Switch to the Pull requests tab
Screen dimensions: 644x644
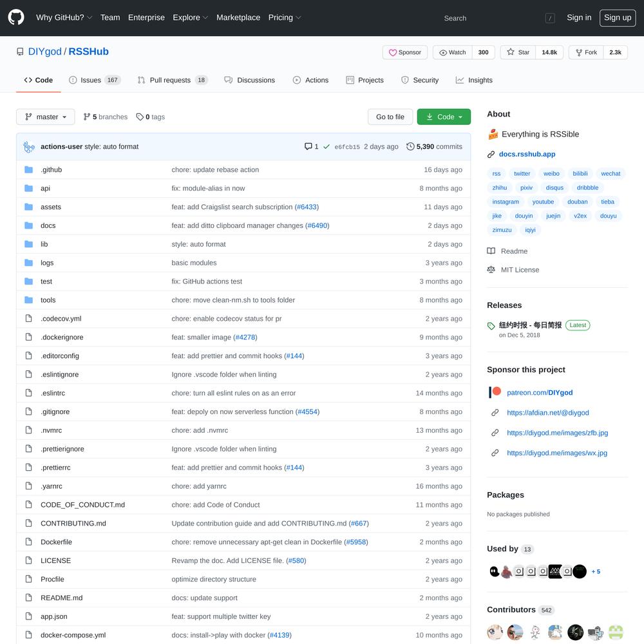(173, 80)
